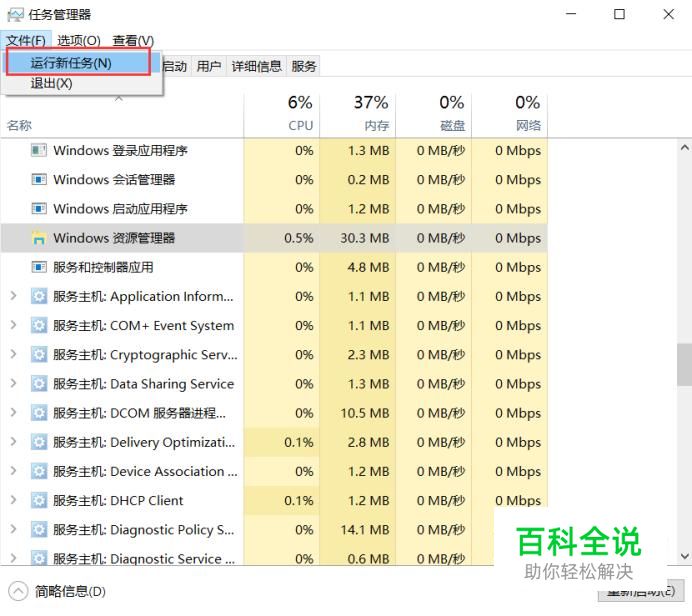Expand 服务主机: DHCP Client group

(13, 500)
